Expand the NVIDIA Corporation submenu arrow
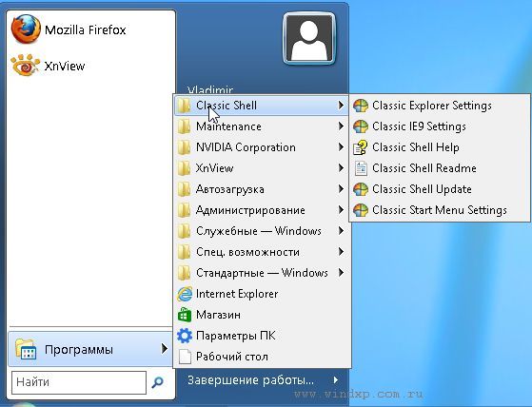The image size is (532, 407). coord(341,147)
